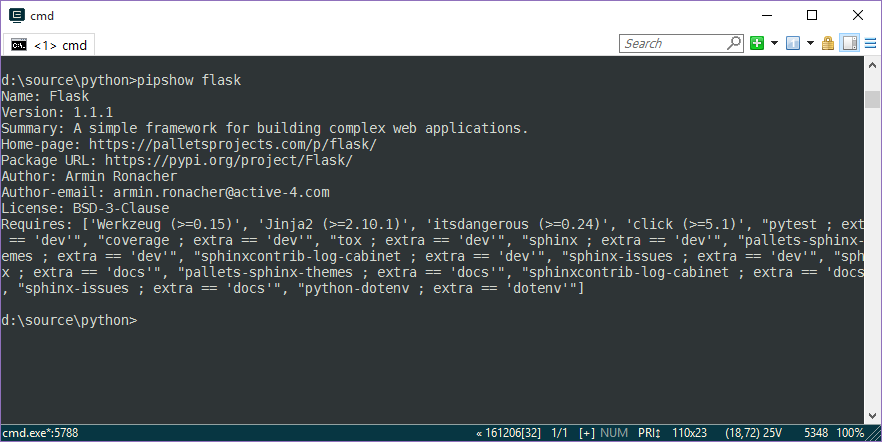Click the scrollbar up arrow
This screenshot has height=442, width=882.
(872, 64)
